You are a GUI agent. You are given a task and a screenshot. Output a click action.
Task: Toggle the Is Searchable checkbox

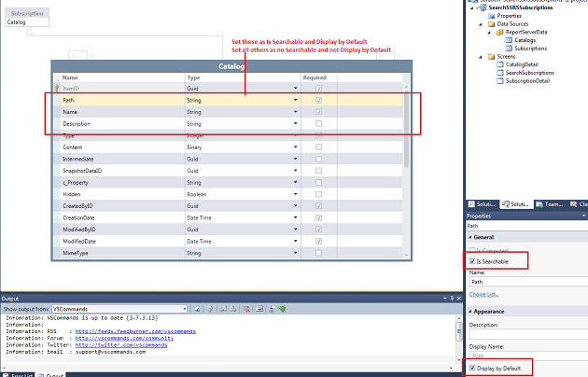[472, 261]
